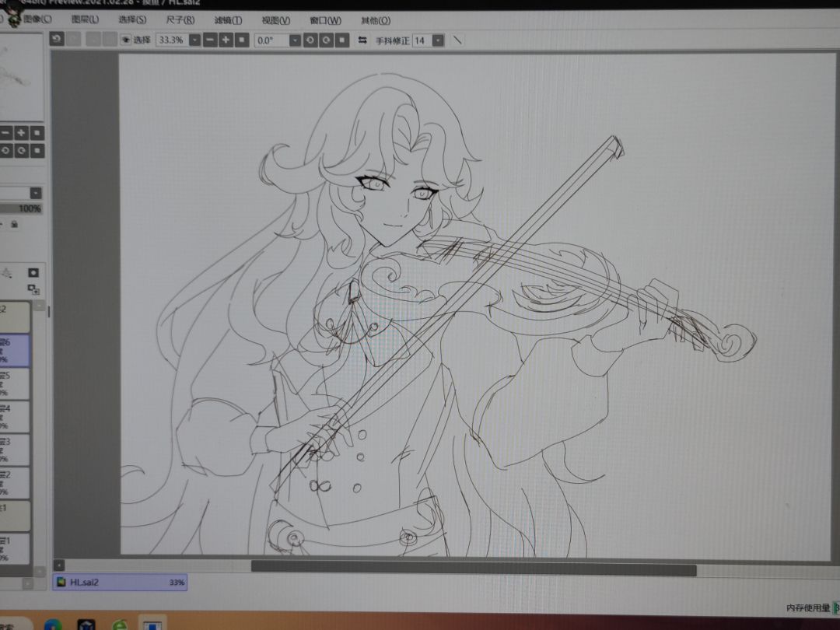
Task: Rotate the canvas clockwise
Action: [x=326, y=40]
